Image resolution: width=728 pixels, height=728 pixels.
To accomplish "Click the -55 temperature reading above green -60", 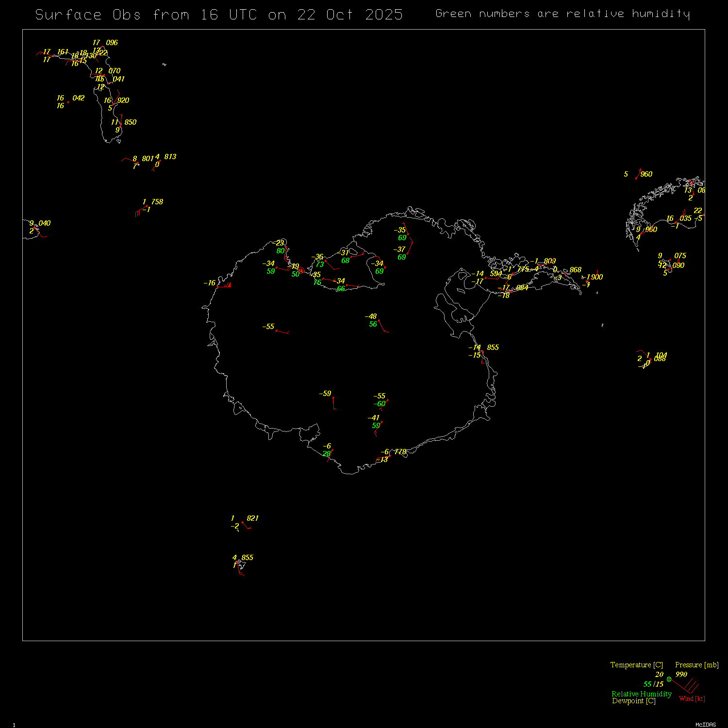I will coord(379,396).
